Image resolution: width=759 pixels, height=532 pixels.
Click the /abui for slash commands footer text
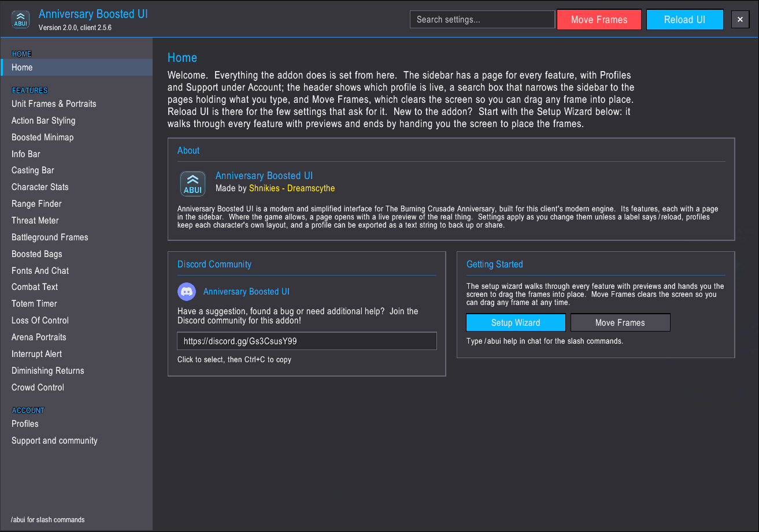point(48,520)
